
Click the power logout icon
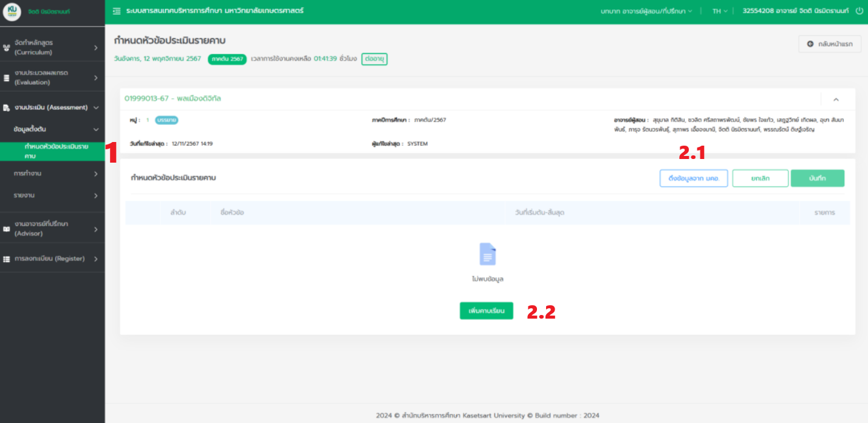coord(859,11)
